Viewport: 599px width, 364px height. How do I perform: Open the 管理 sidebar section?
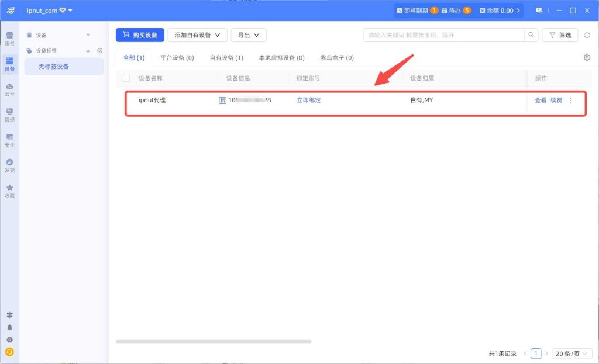pos(9,115)
